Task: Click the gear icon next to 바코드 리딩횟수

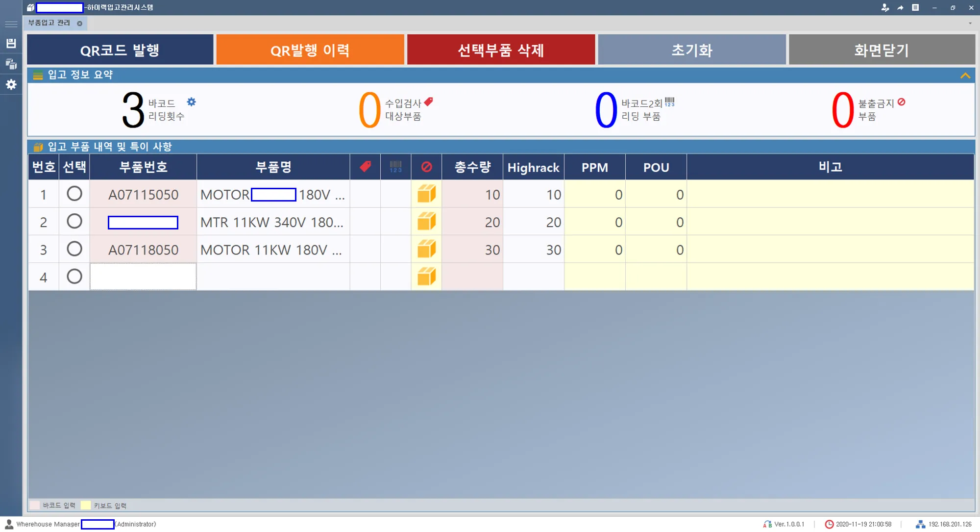Action: coord(191,101)
